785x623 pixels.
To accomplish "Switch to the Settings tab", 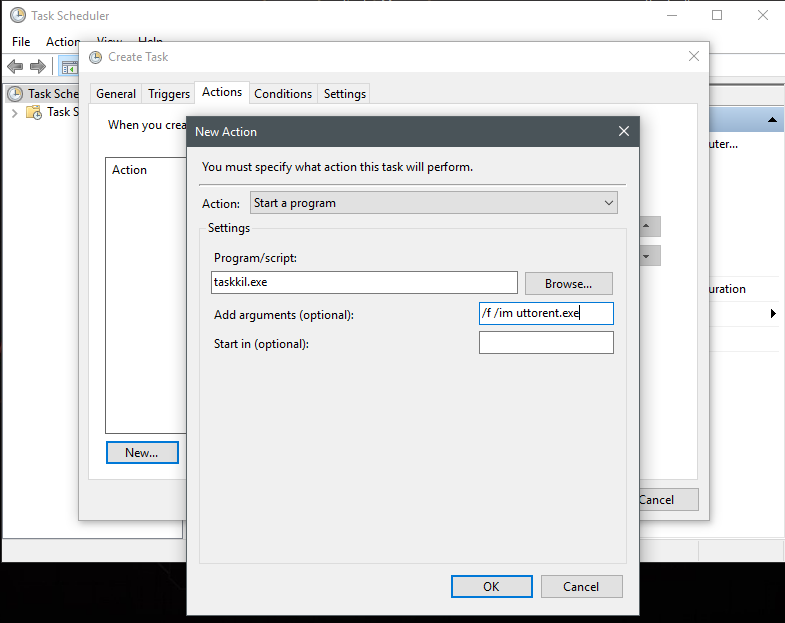I will coord(344,94).
